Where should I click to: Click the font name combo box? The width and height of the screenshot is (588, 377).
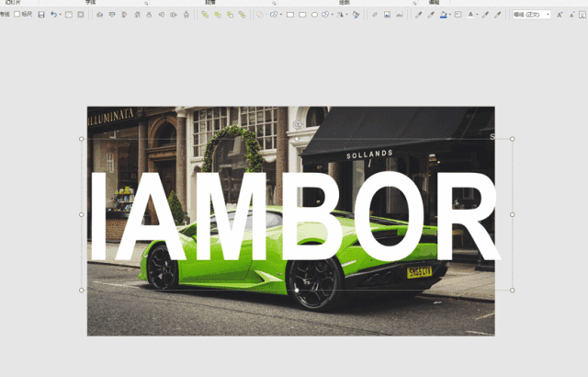(x=531, y=15)
